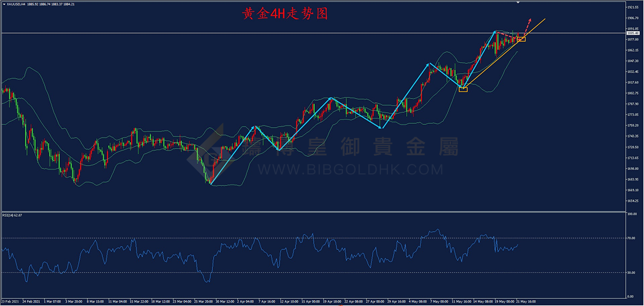Select the orange rectangle near the 11 May low
The height and width of the screenshot is (306, 644).
[463, 89]
